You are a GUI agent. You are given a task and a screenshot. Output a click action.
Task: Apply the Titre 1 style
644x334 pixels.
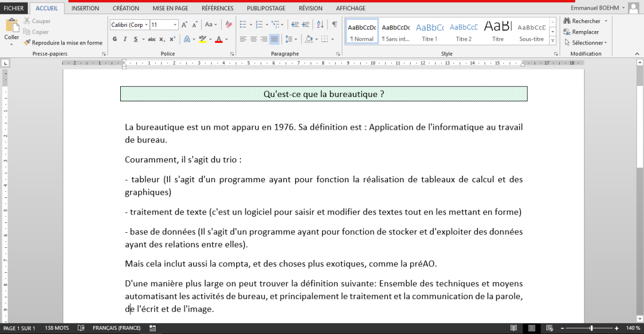(x=429, y=32)
